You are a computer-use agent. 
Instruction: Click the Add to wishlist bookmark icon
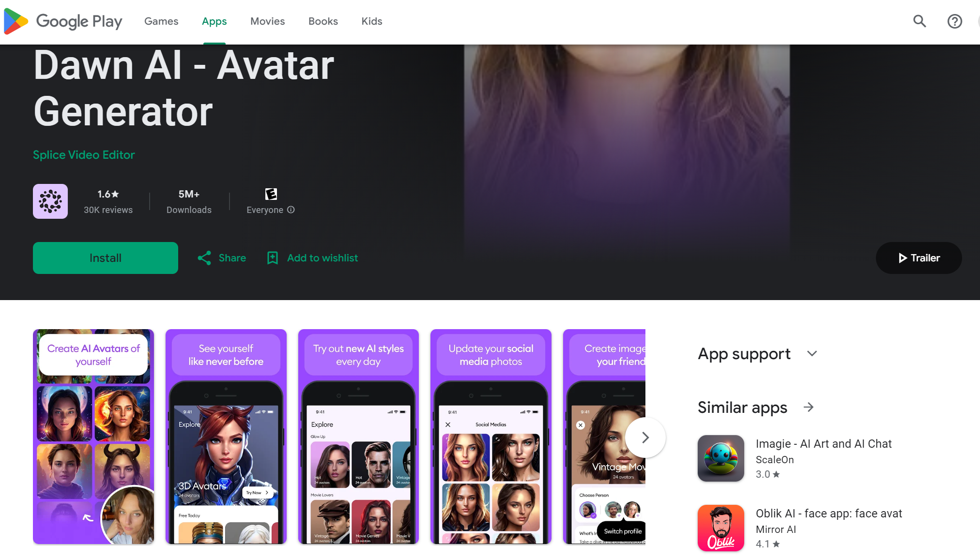[273, 258]
